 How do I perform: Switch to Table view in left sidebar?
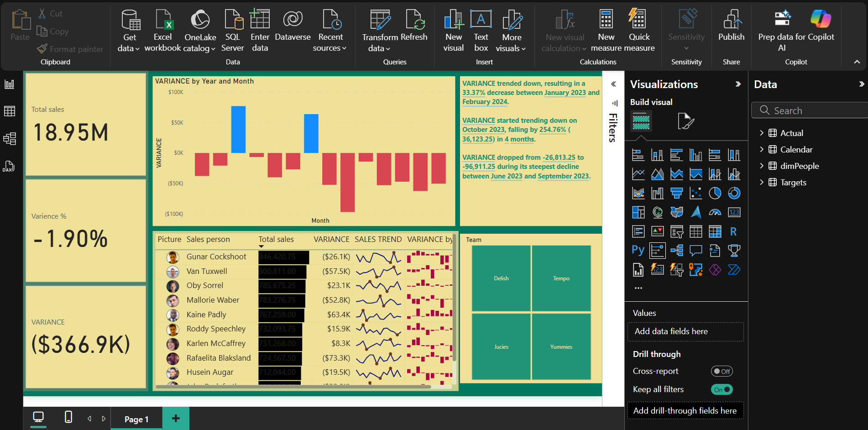[9, 111]
